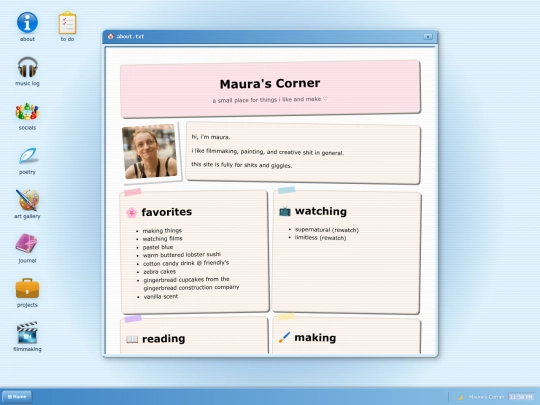This screenshot has width=540, height=405.
Task: Click the 'watching films' list item
Action: 163,239
